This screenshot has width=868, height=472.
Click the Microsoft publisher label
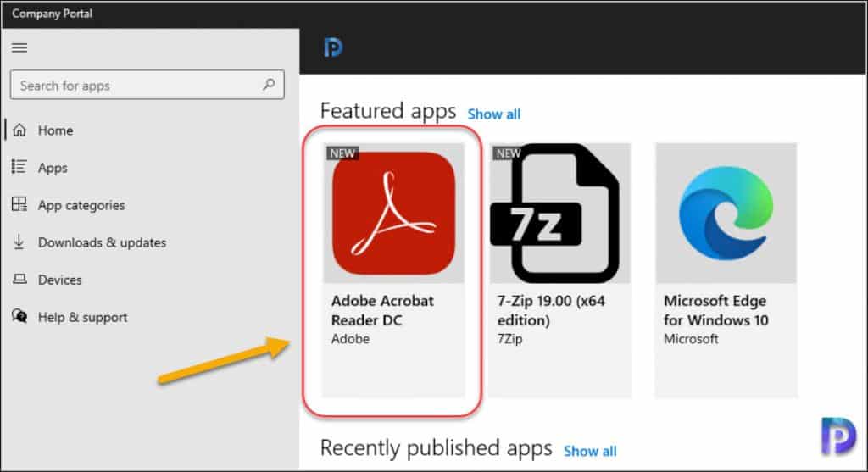(x=691, y=339)
